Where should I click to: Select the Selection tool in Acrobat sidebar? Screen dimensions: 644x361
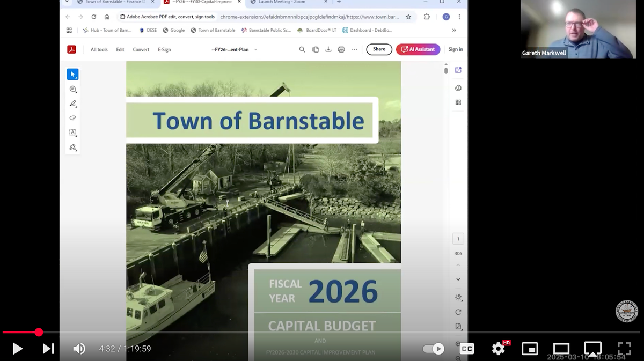tap(73, 74)
